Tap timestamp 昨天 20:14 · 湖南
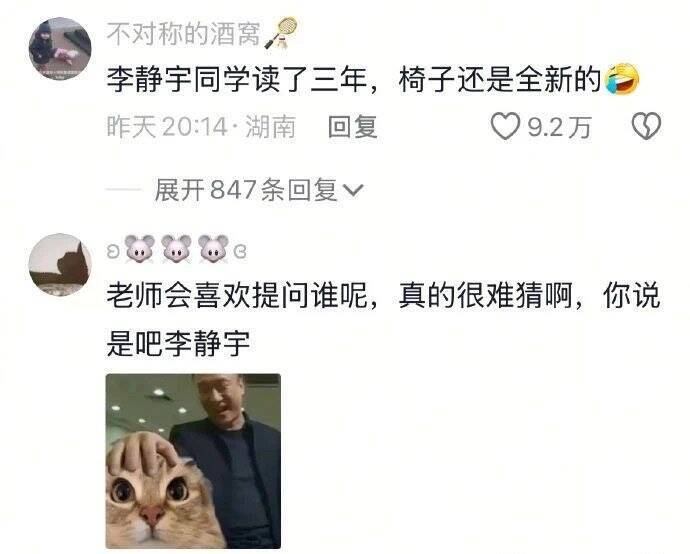The height and width of the screenshot is (554, 690). point(201,127)
